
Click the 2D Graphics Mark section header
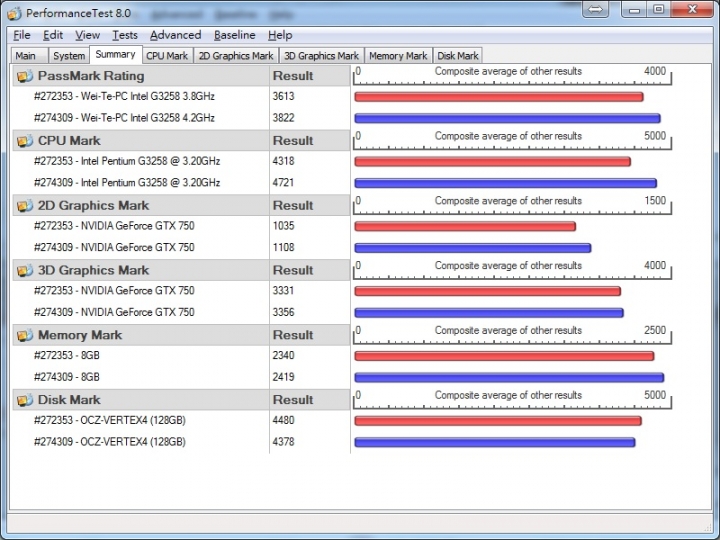(141, 206)
